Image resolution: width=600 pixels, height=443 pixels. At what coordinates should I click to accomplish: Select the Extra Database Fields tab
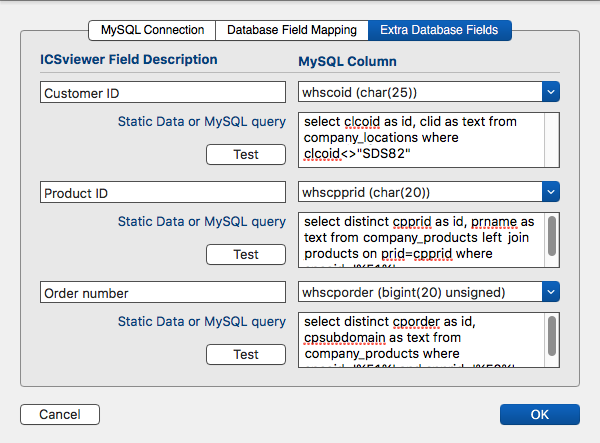click(x=439, y=30)
